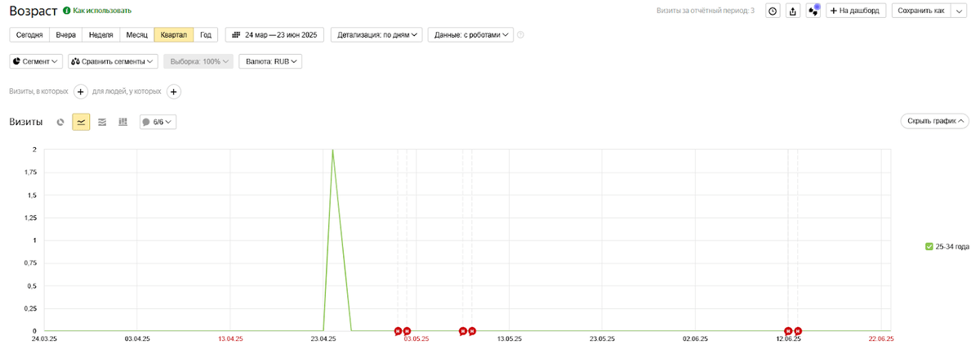Viewport: 980px width, 363px height.
Task: Open the Как использовать help link
Action: [x=96, y=11]
